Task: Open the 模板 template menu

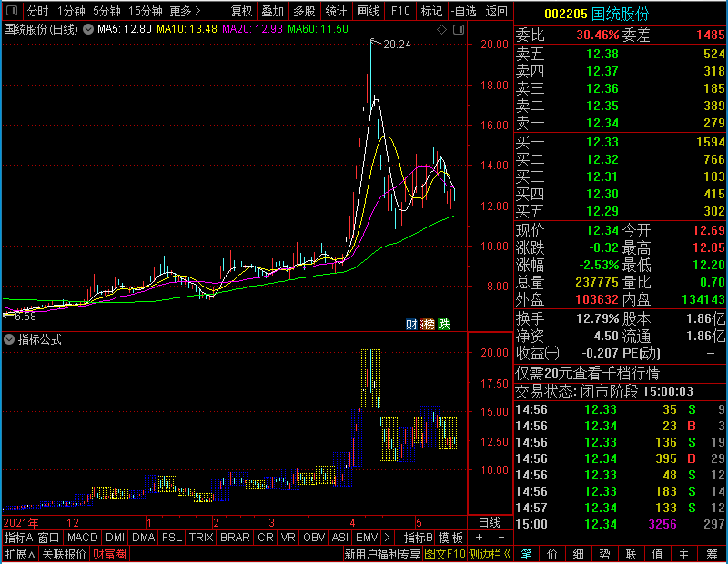Action: pyautogui.click(x=450, y=538)
